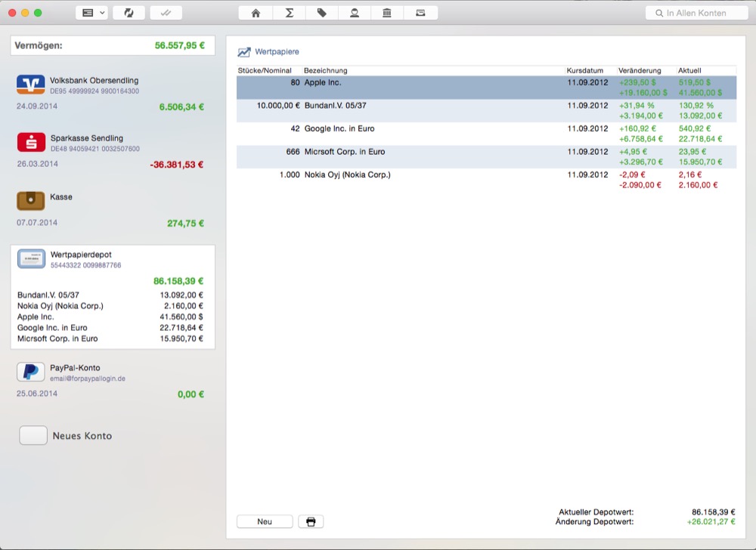Click the printer icon button
Viewport: 756px width, 550px height.
[x=311, y=521]
